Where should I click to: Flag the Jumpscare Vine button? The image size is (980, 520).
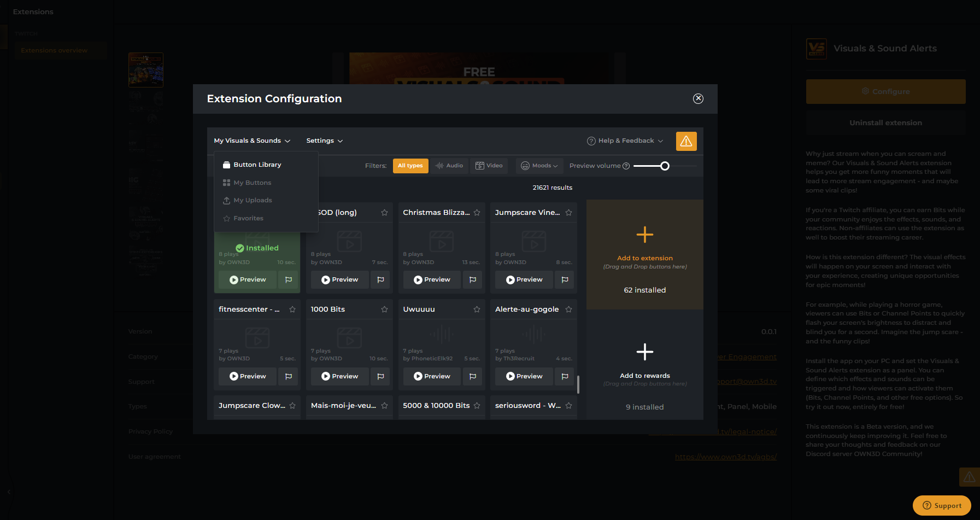(x=565, y=279)
